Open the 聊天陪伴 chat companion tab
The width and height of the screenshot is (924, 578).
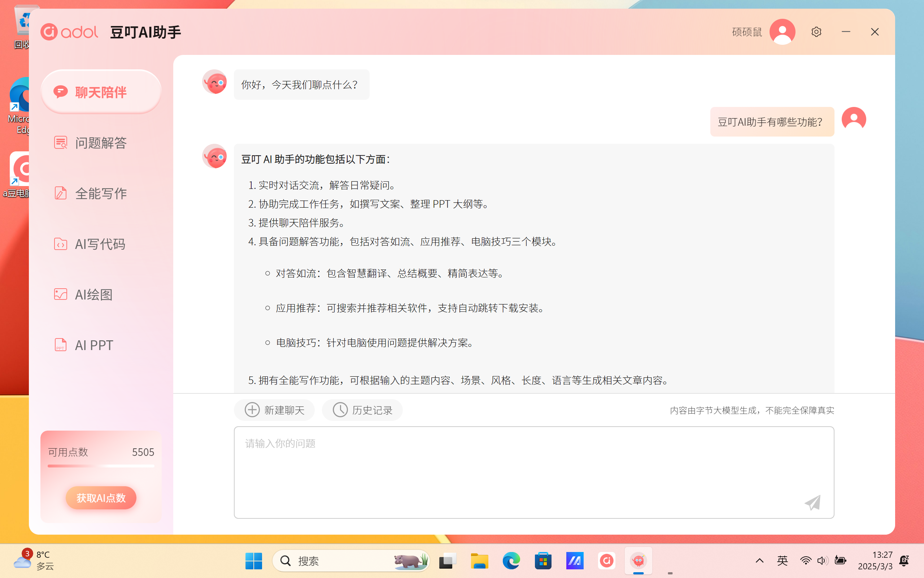click(x=101, y=92)
